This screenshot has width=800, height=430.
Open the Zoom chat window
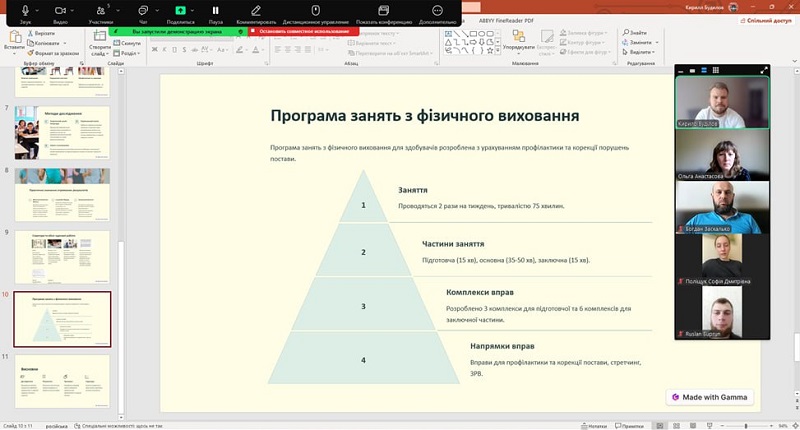[x=143, y=11]
